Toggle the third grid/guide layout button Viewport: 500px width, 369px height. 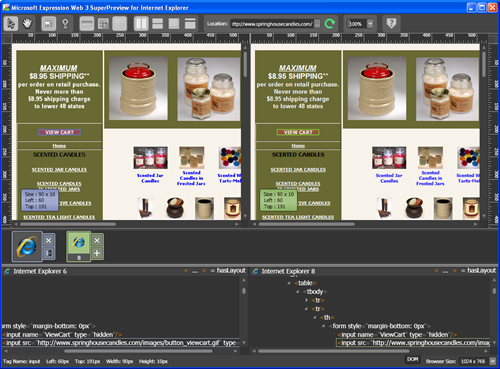click(x=120, y=24)
